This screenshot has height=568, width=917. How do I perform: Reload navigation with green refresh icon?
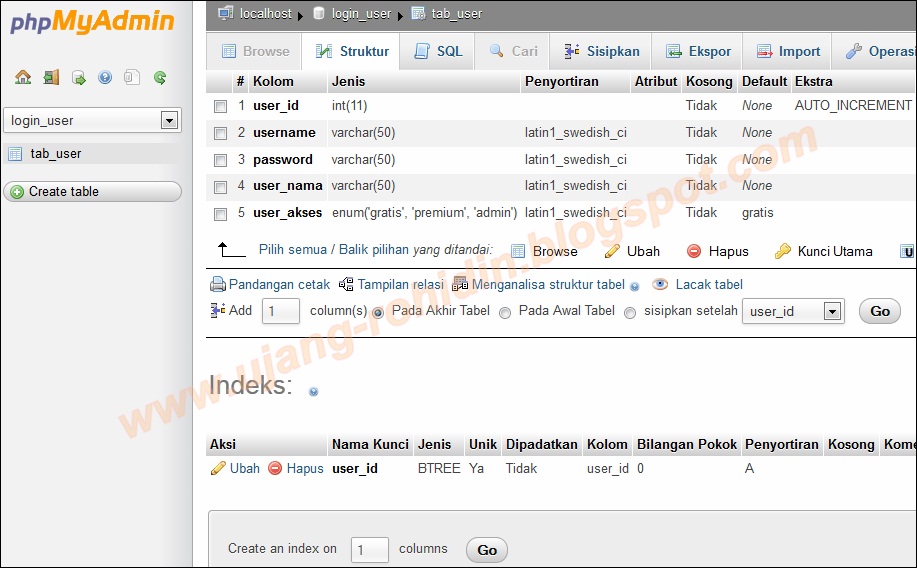coord(160,77)
